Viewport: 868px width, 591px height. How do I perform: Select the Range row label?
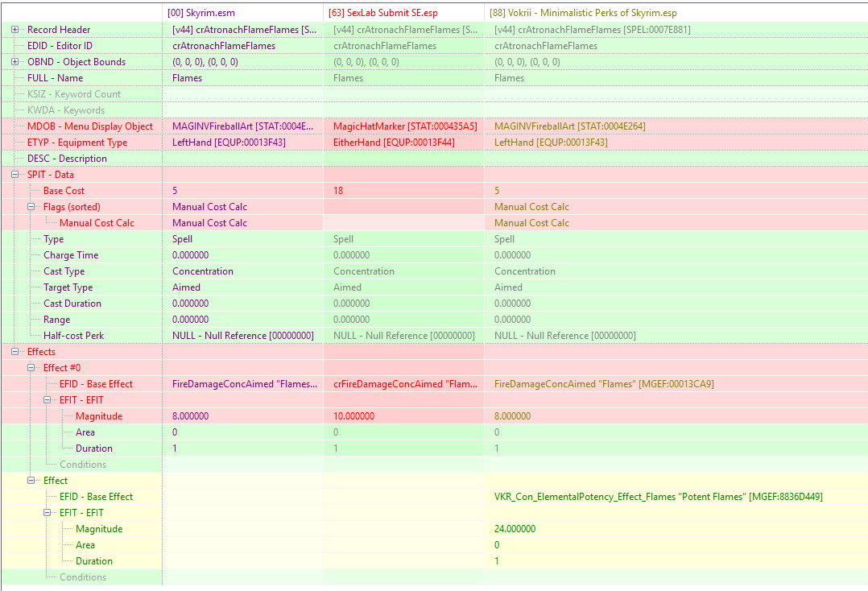pyautogui.click(x=56, y=320)
